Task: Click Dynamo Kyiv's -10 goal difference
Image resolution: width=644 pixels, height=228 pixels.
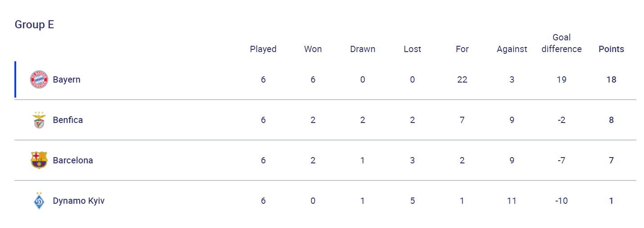Action: [x=561, y=201]
